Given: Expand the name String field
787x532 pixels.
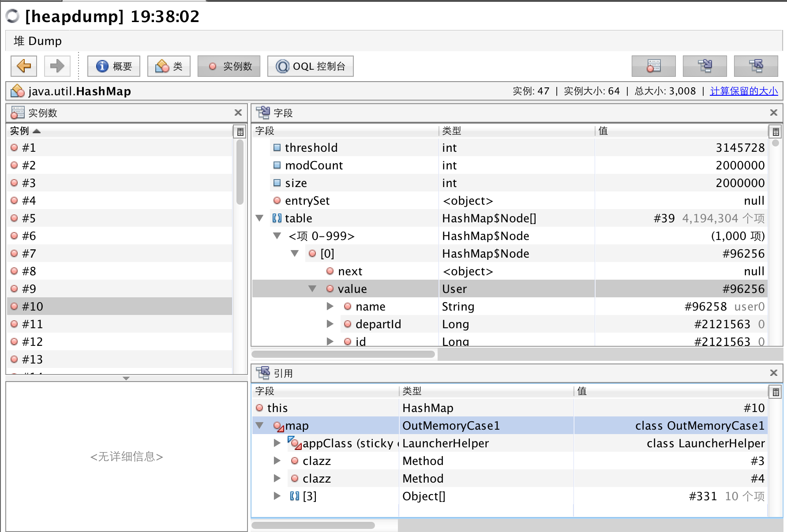Looking at the screenshot, I should (x=330, y=306).
